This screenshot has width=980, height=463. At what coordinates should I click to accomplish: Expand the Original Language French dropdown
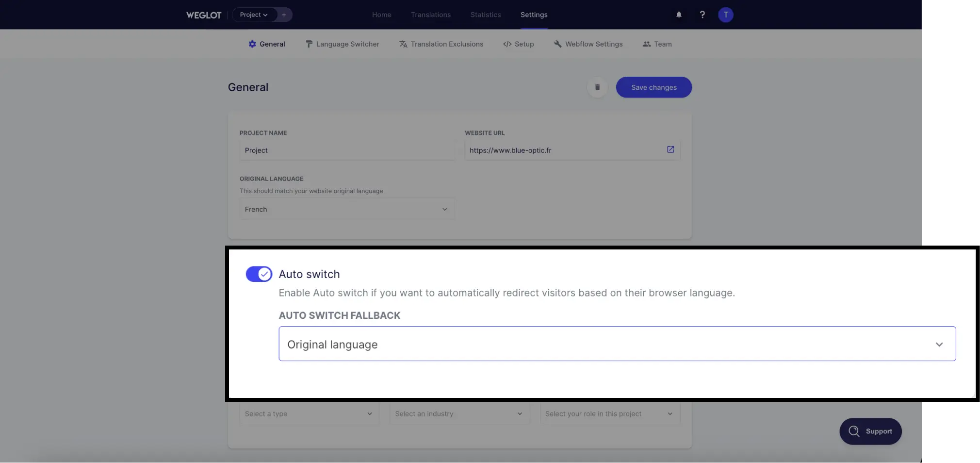[347, 209]
